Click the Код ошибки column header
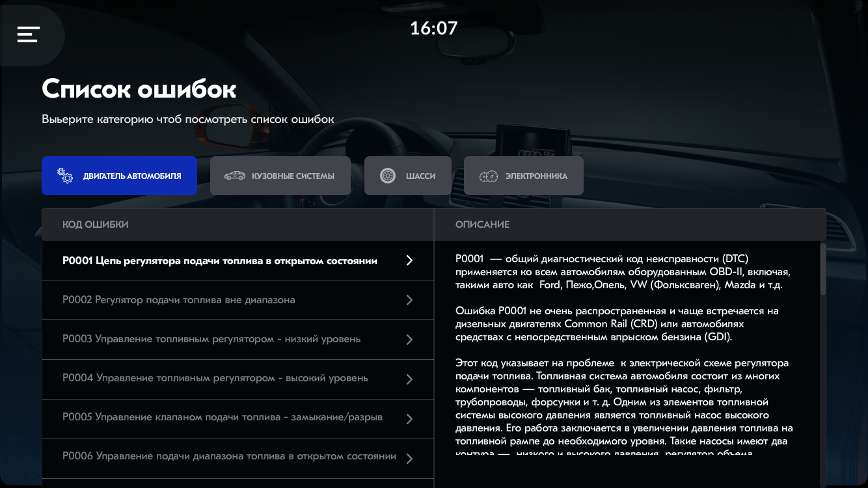 pyautogui.click(x=96, y=224)
